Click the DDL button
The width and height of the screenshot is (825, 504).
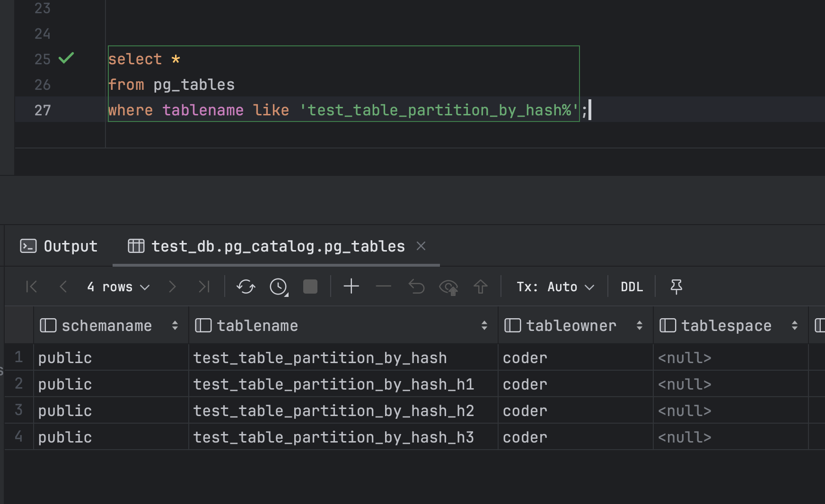click(632, 287)
